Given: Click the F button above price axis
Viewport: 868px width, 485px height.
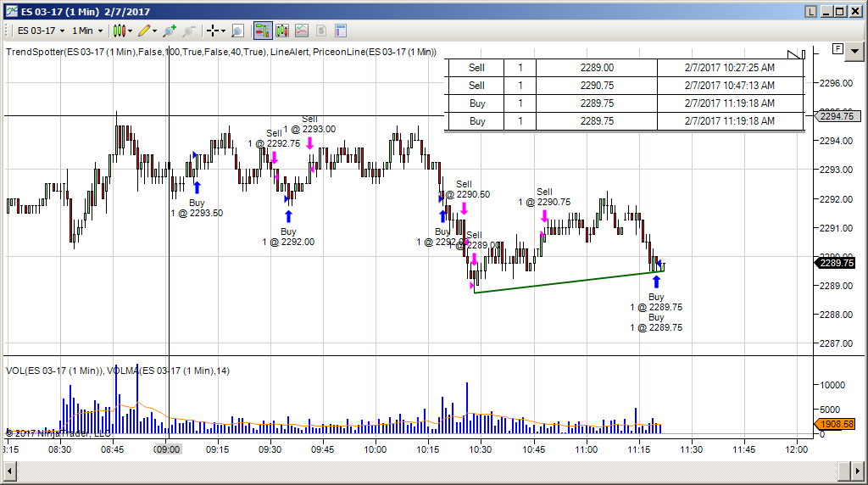Looking at the screenshot, I should point(837,48).
